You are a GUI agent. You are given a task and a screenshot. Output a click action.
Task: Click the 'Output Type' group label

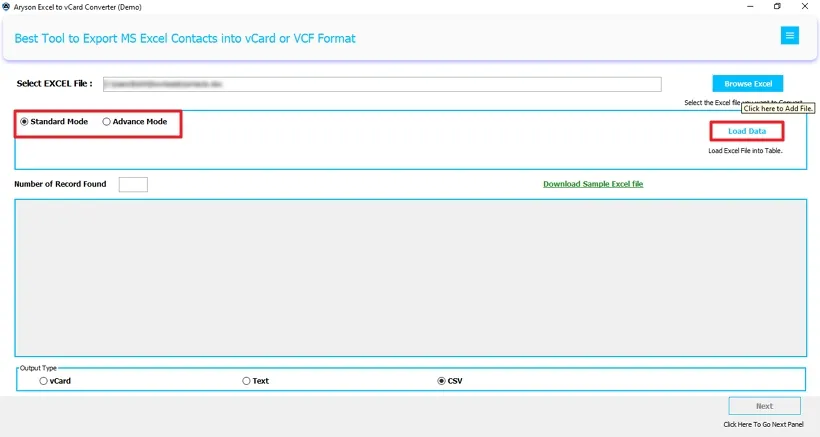click(x=38, y=368)
